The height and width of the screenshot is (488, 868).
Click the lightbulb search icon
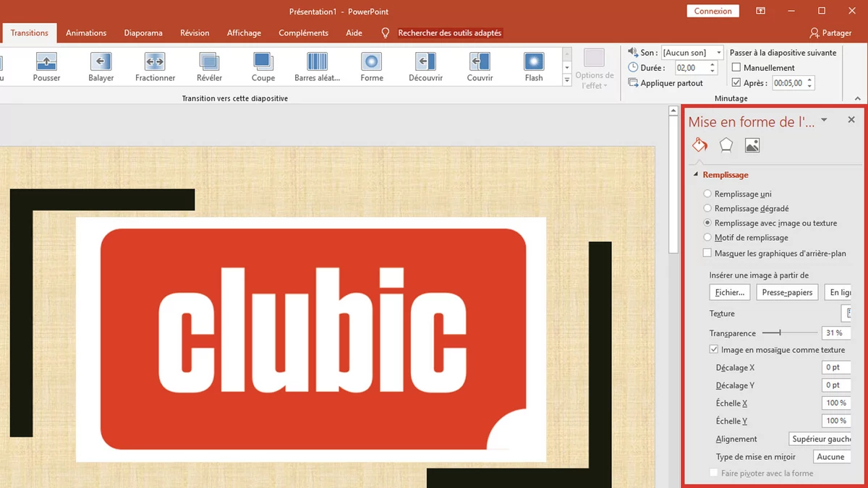[385, 33]
